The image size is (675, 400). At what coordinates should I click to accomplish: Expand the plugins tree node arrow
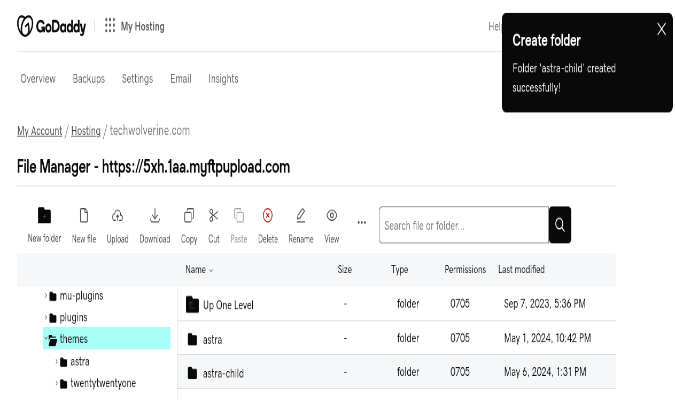46,317
